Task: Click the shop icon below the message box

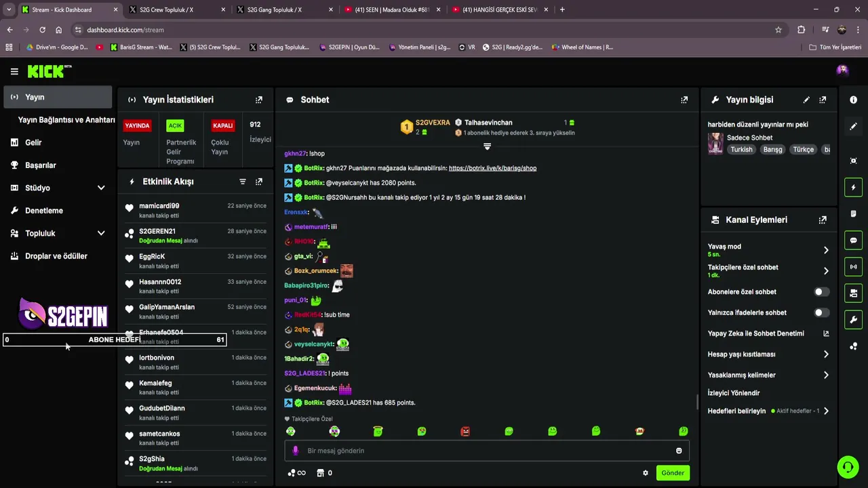Action: (321, 473)
